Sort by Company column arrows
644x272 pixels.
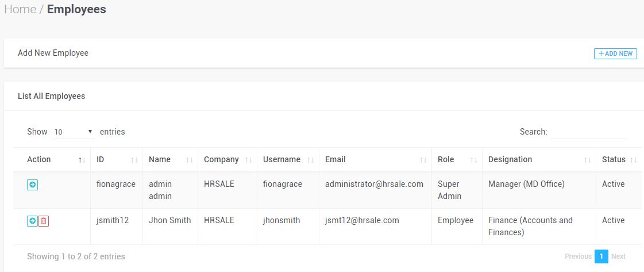(249, 160)
